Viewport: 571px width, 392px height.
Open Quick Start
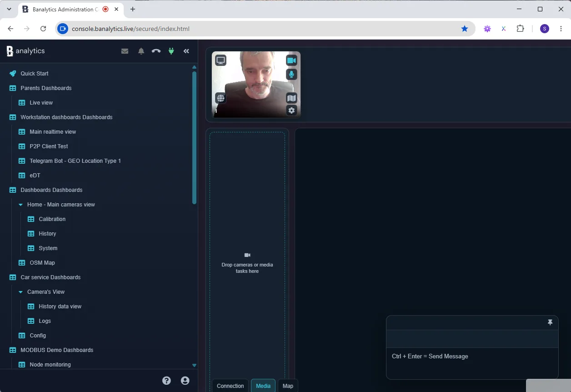[35, 73]
